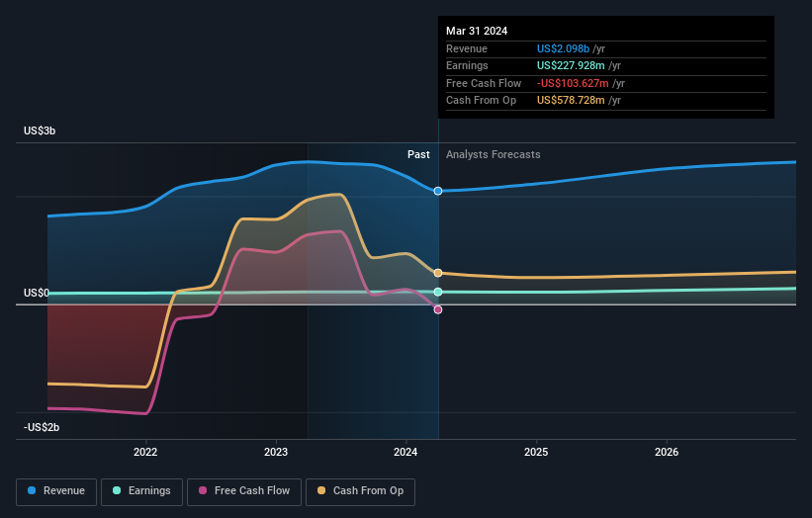Click the 2025 x-axis label

click(x=536, y=452)
